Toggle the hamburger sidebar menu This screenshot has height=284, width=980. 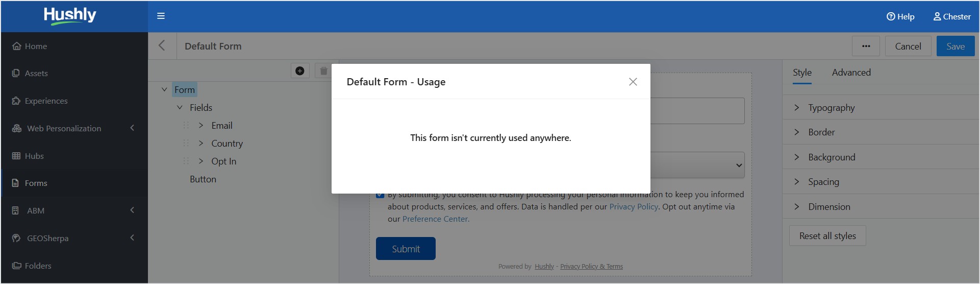pyautogui.click(x=161, y=16)
